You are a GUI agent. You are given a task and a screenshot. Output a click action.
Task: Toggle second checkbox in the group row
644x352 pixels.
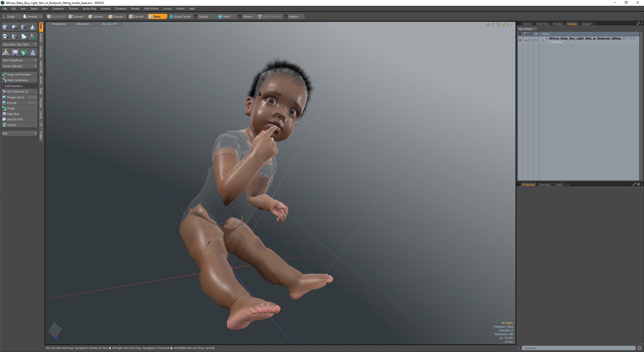(536, 40)
